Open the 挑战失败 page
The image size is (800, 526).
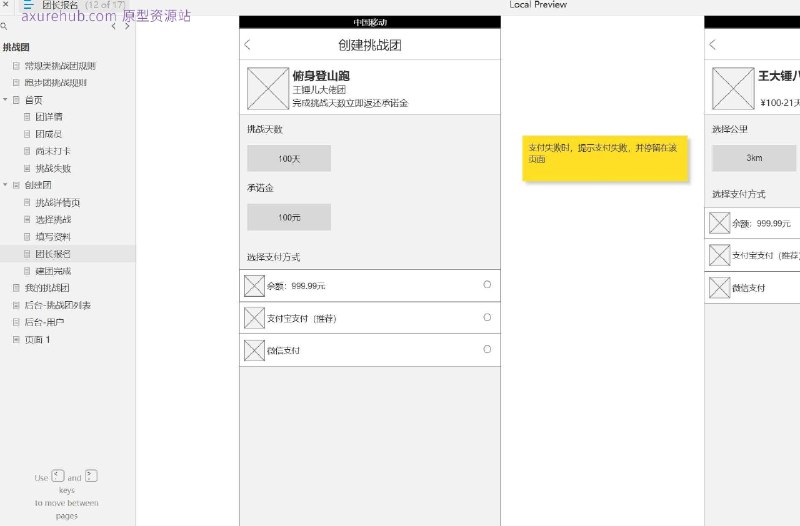(53, 168)
